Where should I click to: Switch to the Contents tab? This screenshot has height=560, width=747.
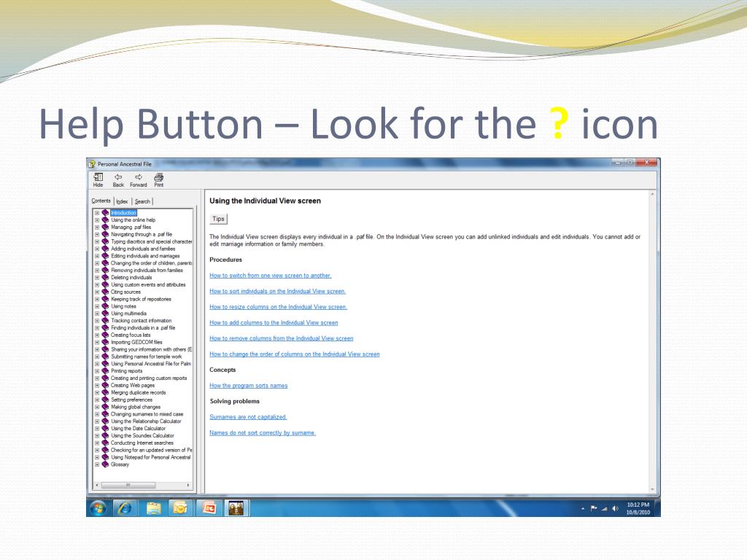[x=101, y=201]
